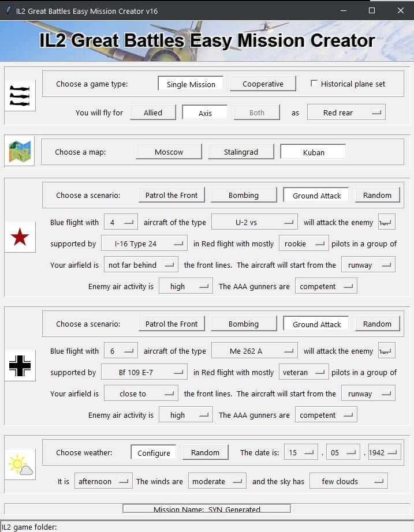Open the U-2 vs aircraft type dropdown

tap(255, 222)
